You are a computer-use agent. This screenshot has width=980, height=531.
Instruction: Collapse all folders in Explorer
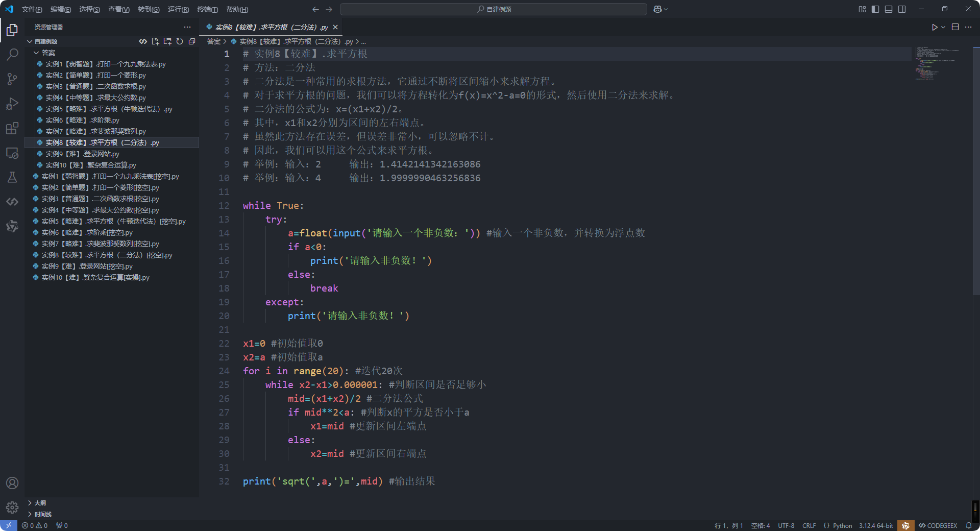tap(192, 41)
